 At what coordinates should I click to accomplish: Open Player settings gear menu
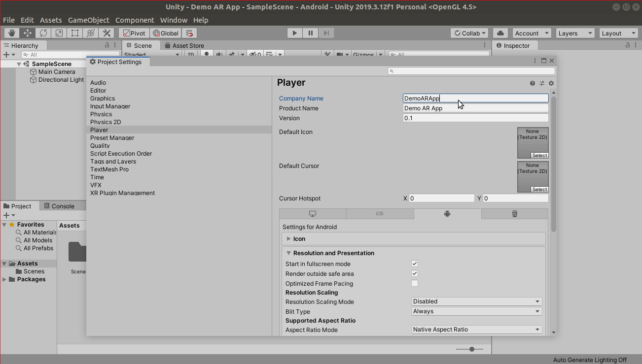click(x=551, y=83)
